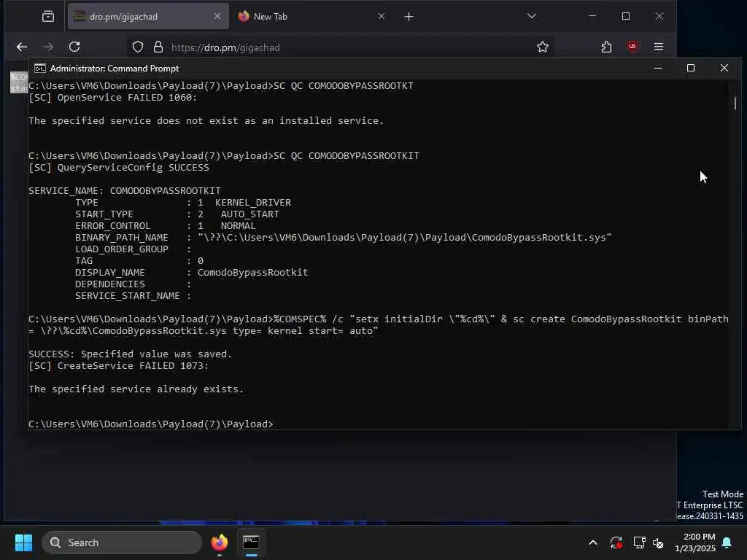
Task: Open Firefox tracking protection shield
Action: [138, 47]
